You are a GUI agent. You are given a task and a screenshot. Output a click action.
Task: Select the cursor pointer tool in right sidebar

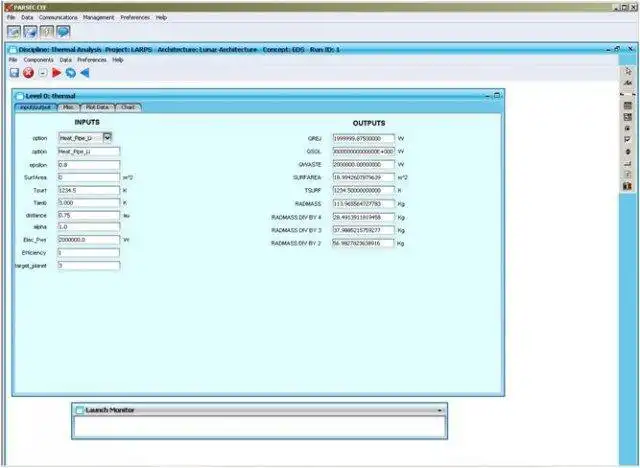(x=628, y=71)
